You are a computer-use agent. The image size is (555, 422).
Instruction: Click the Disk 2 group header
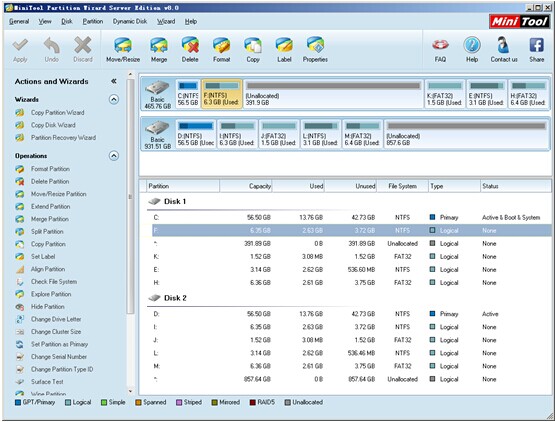click(174, 298)
